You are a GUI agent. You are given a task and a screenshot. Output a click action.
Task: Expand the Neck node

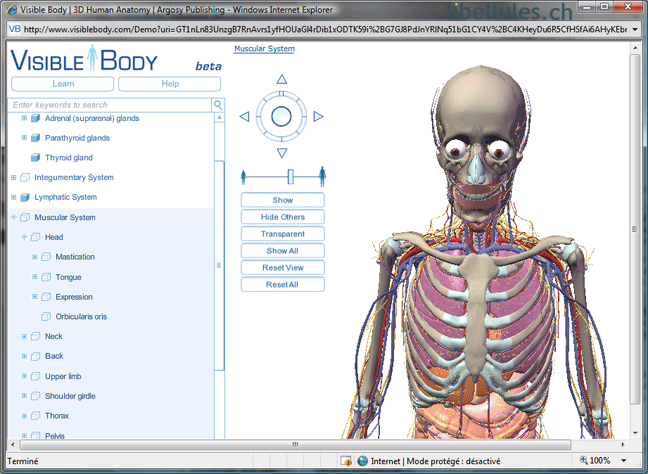click(24, 336)
